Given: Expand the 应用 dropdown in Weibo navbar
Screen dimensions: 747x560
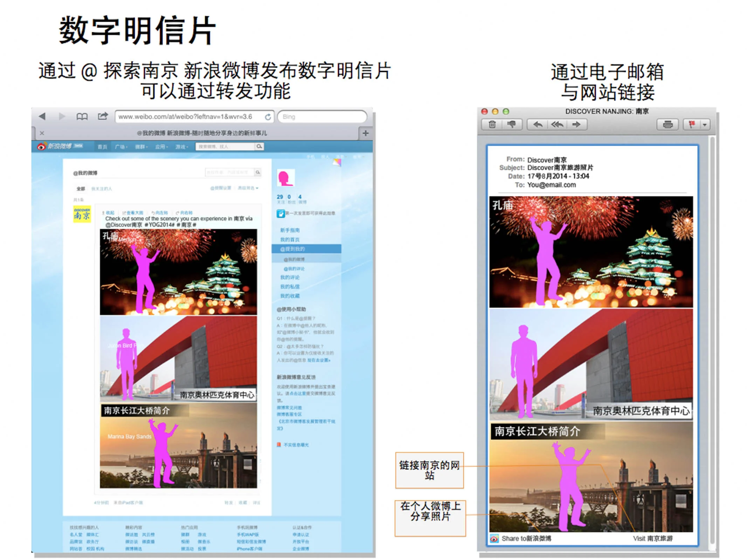Looking at the screenshot, I should [x=161, y=147].
